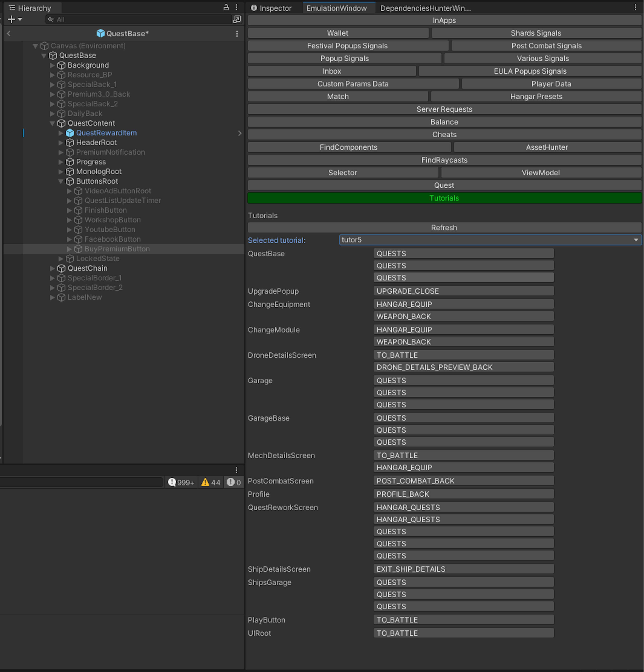Open the QuestBase prefab header options menu
644x672 pixels.
(237, 34)
